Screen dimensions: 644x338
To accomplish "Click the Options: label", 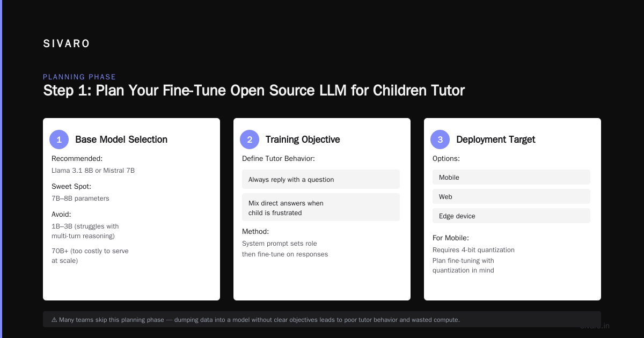I will [446, 159].
